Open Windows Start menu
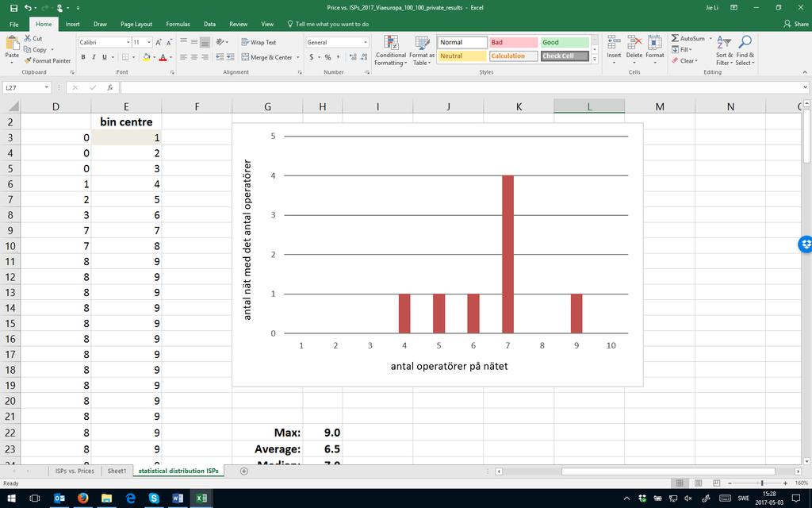The height and width of the screenshot is (508, 812). pyautogui.click(x=11, y=498)
